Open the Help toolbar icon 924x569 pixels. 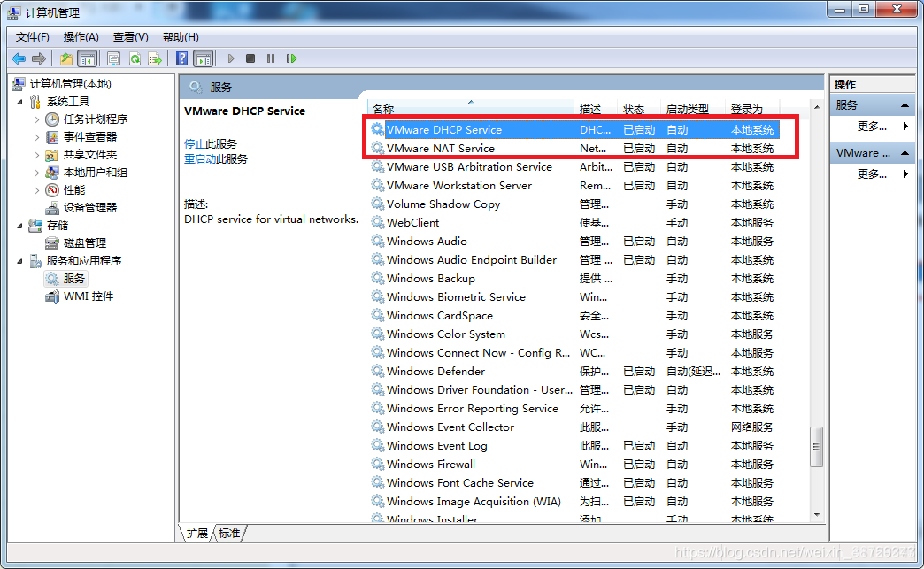coord(182,58)
